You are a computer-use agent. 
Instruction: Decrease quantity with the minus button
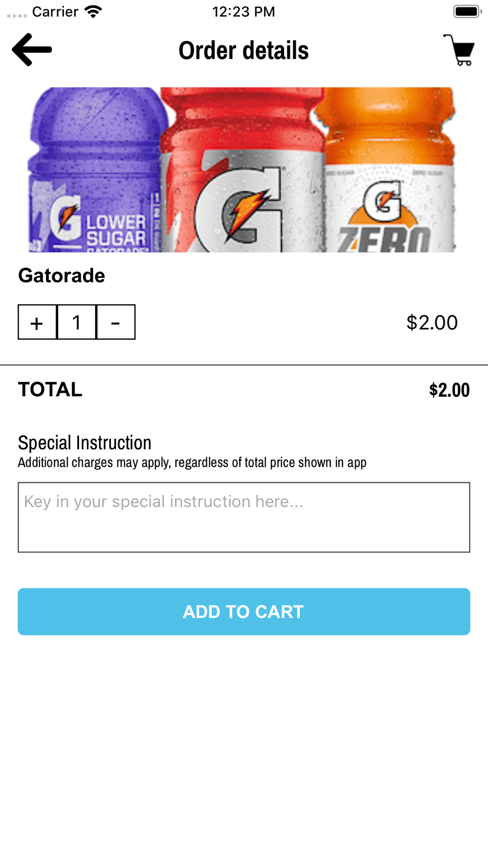[116, 322]
